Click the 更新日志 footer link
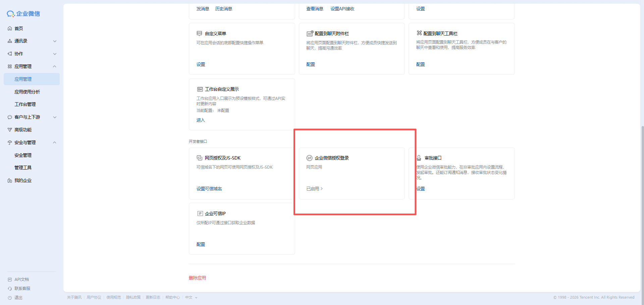Screen dimensions: 644x305 click(153, 298)
